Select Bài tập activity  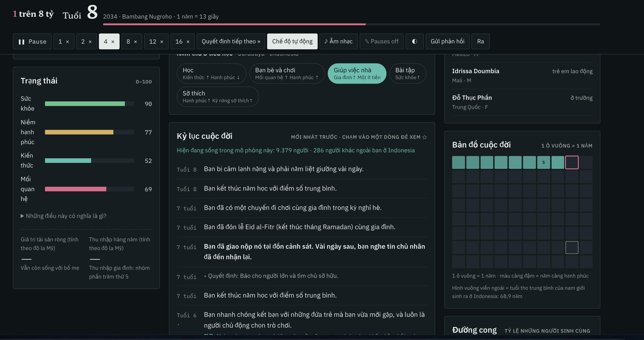click(x=408, y=73)
